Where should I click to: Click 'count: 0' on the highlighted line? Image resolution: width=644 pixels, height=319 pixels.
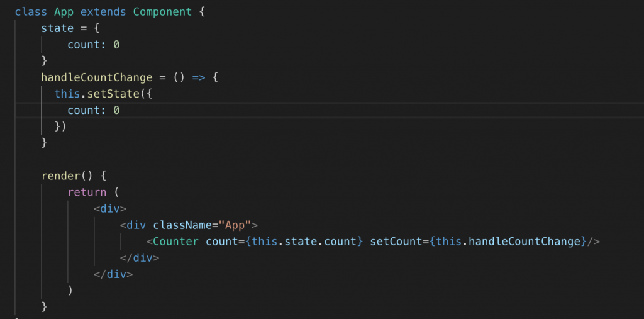pos(93,110)
